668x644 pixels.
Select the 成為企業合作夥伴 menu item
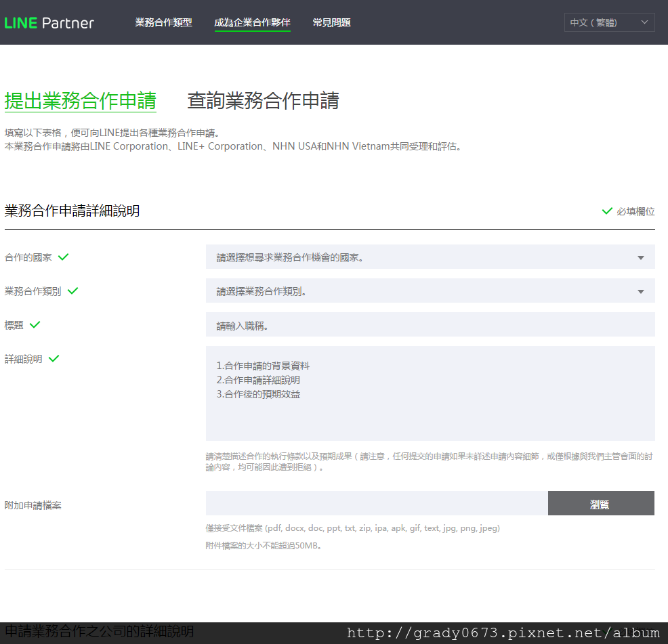[x=252, y=22]
